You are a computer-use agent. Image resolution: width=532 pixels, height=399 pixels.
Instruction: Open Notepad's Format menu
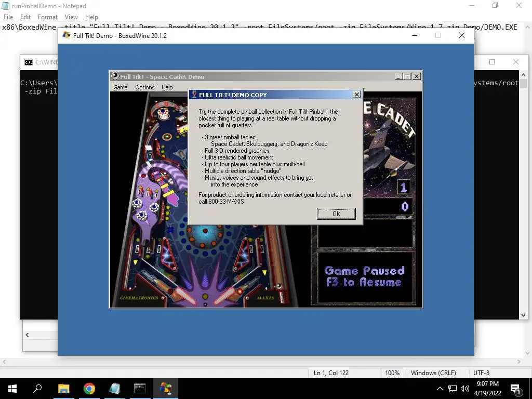(x=47, y=17)
